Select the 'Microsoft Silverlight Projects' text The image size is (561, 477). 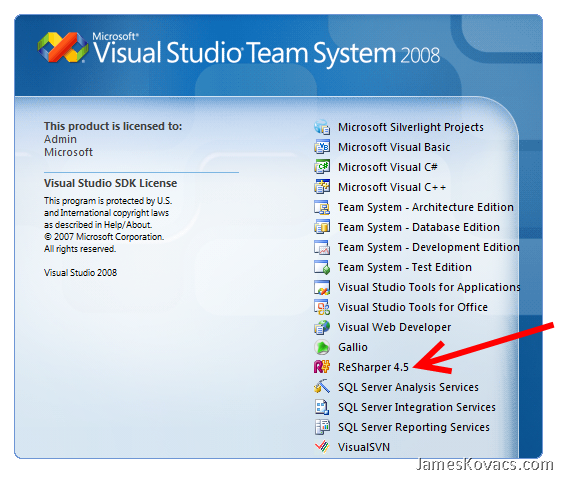point(411,127)
